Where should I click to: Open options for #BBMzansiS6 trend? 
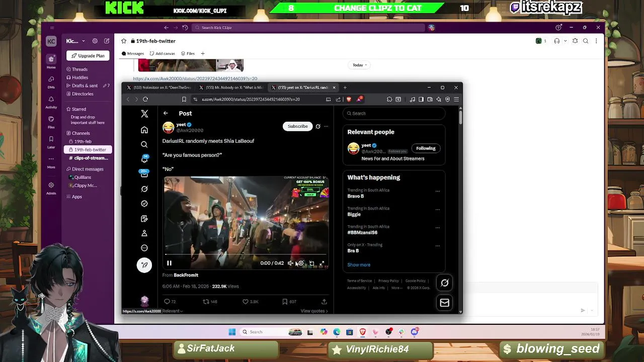click(x=437, y=228)
